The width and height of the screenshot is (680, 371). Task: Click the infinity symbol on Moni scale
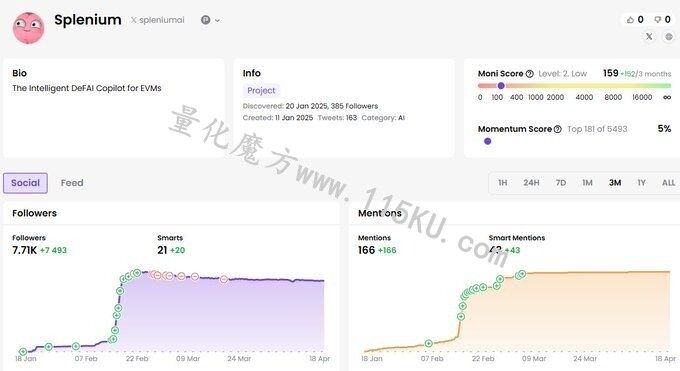(x=667, y=97)
